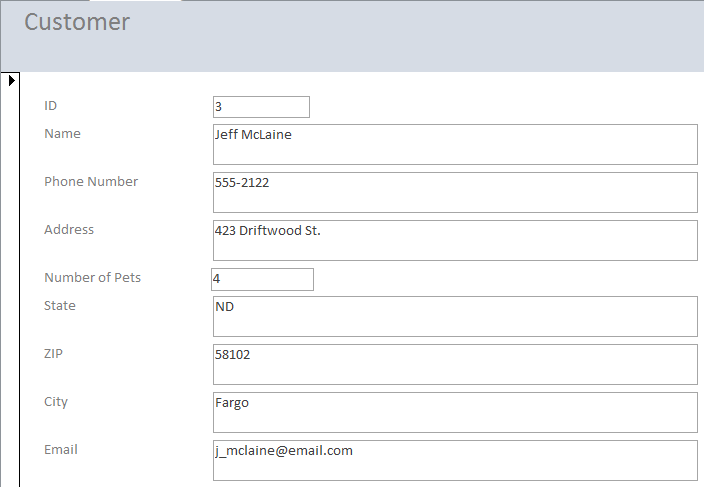Click the record selector arrow
The width and height of the screenshot is (704, 487).
[12, 80]
